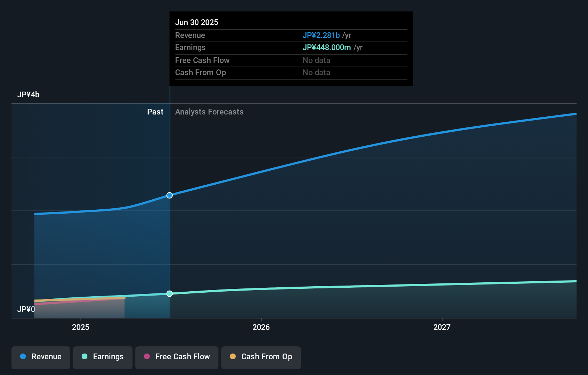This screenshot has width=588, height=375.
Task: Click the 2027 x-axis label
Action: click(442, 327)
